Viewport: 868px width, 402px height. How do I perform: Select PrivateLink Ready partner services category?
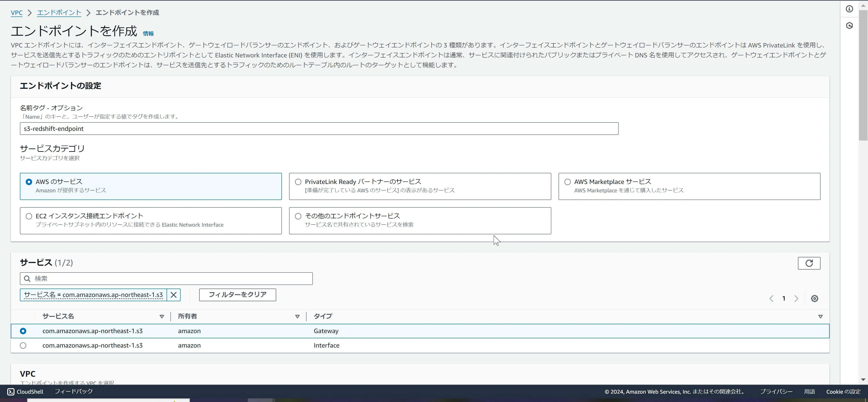coord(420,186)
